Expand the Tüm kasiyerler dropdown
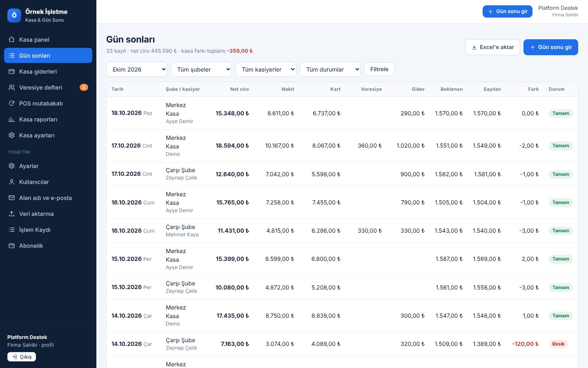Image resolution: width=588 pixels, height=368 pixels. (266, 70)
